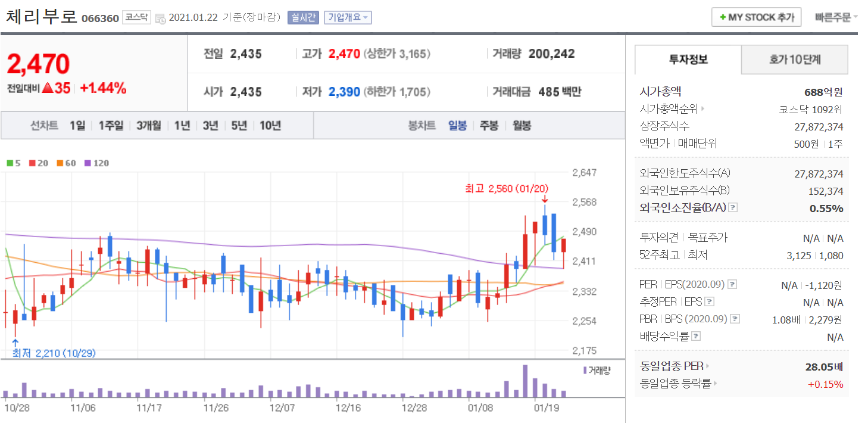Click the help icon beside 추정PER EPS
The width and height of the screenshot is (868, 423).
pyautogui.click(x=709, y=302)
